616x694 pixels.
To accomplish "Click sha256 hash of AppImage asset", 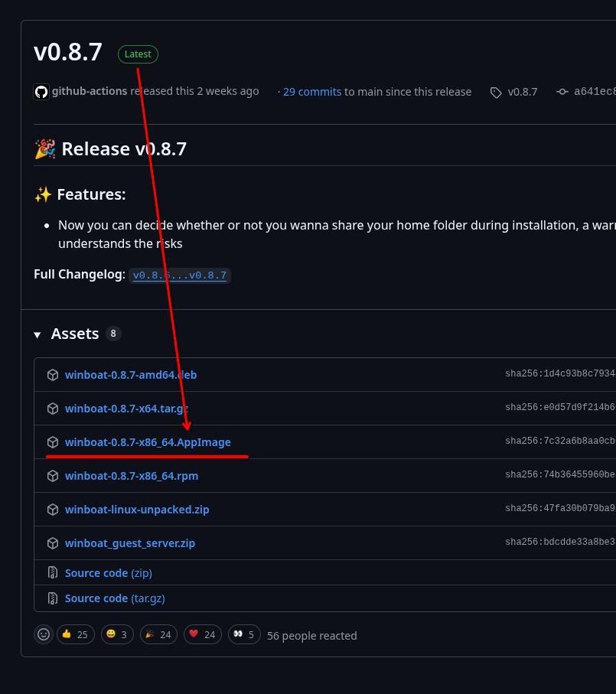I will coord(560,441).
